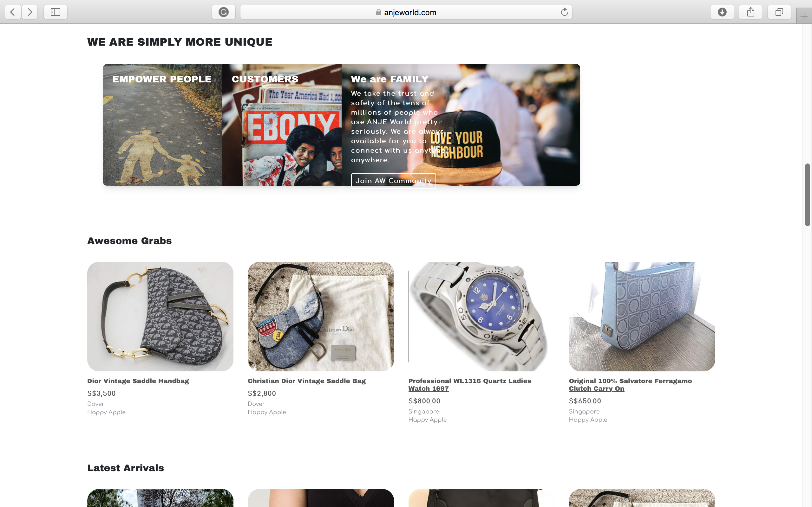Click the page vertical scrollbar thumb
This screenshot has height=507, width=812.
point(807,195)
